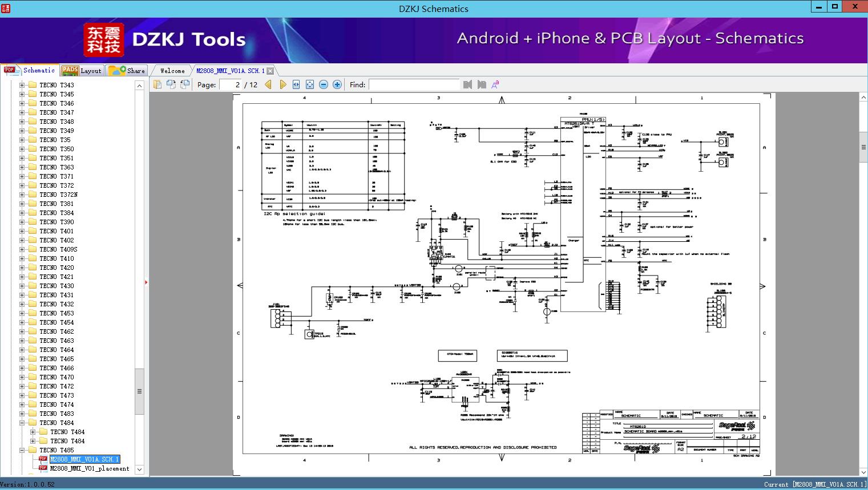Click the tree panel scroll-up arrow
The width and height of the screenshot is (868, 490).
[139, 86]
